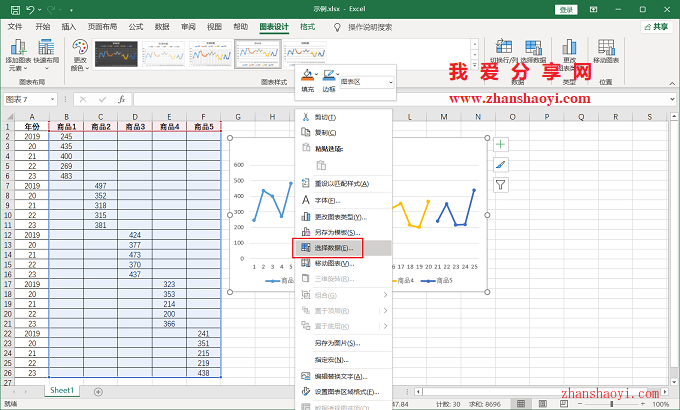This screenshot has width=680, height=410.
Task: Click the Chart Styles paintbrush button
Action: click(500, 165)
